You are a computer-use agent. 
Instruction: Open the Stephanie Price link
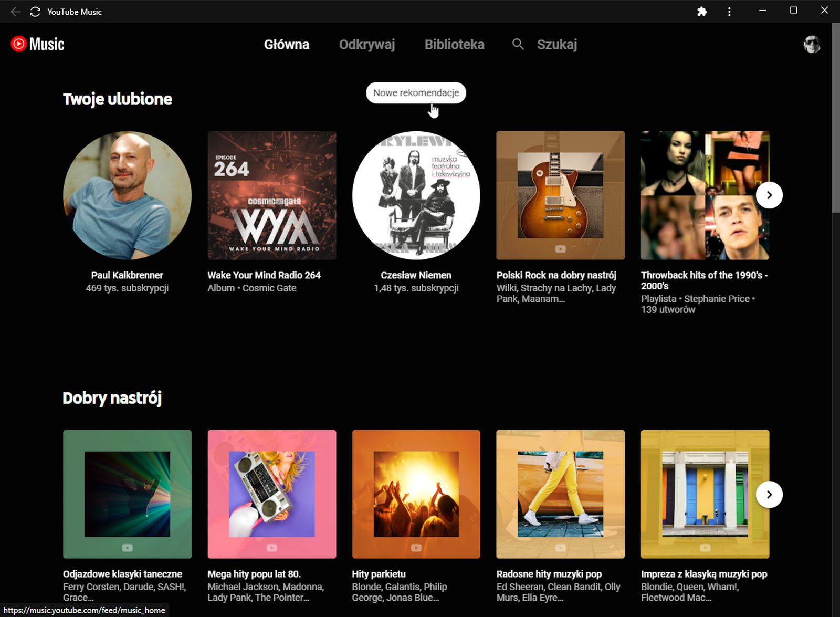[x=717, y=299]
